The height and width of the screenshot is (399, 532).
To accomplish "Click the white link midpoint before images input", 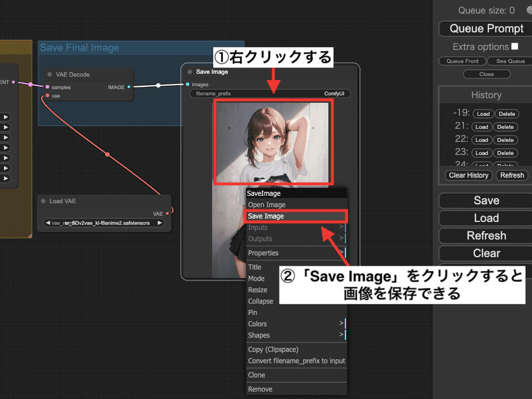I will pos(158,85).
